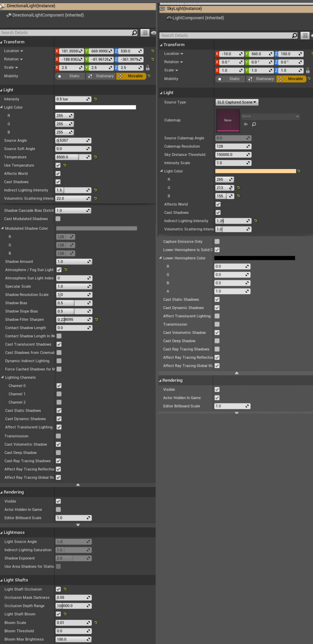The height and width of the screenshot is (644, 313).
Task: Open the Cubemap asset None dropdown
Action: (270, 116)
